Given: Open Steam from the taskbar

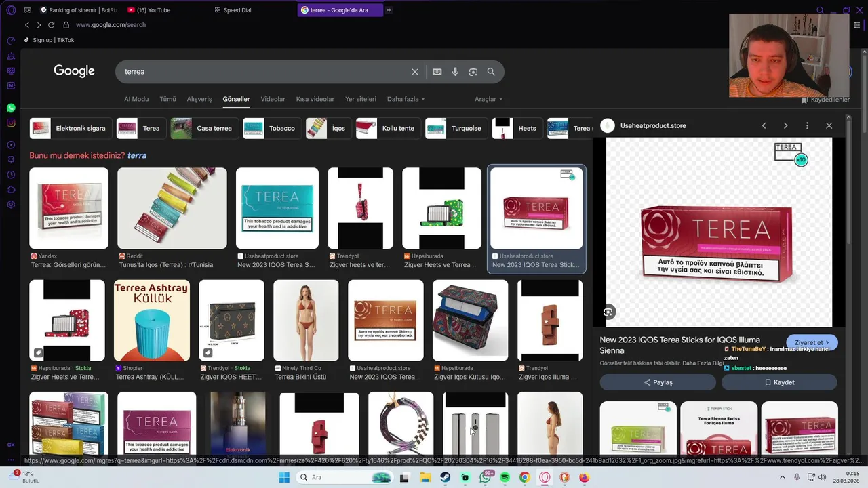Looking at the screenshot, I should point(445,477).
